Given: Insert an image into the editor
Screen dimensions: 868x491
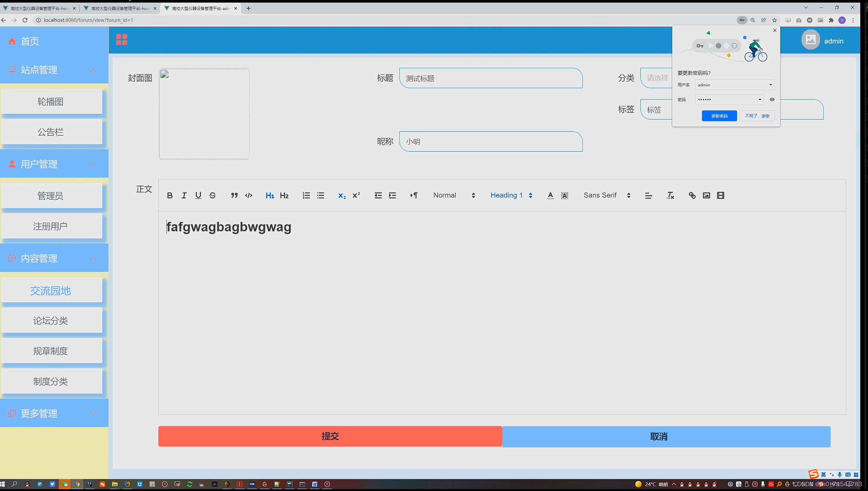Looking at the screenshot, I should (706, 196).
